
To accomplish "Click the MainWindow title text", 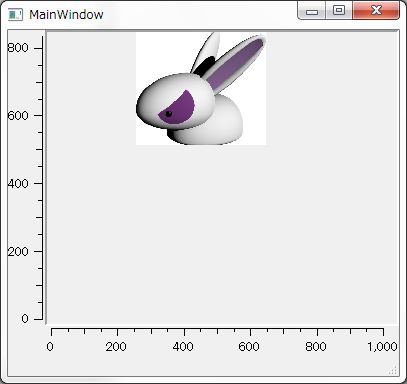I will [x=66, y=15].
